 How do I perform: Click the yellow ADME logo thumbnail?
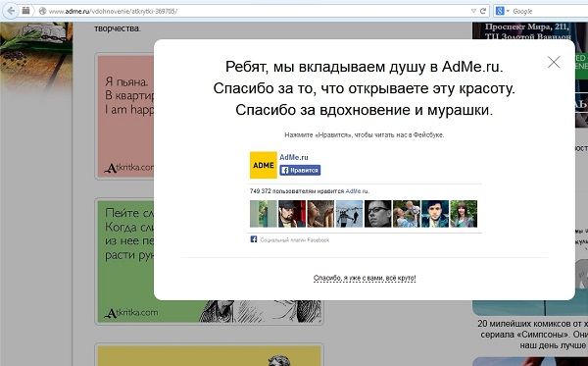pos(264,165)
